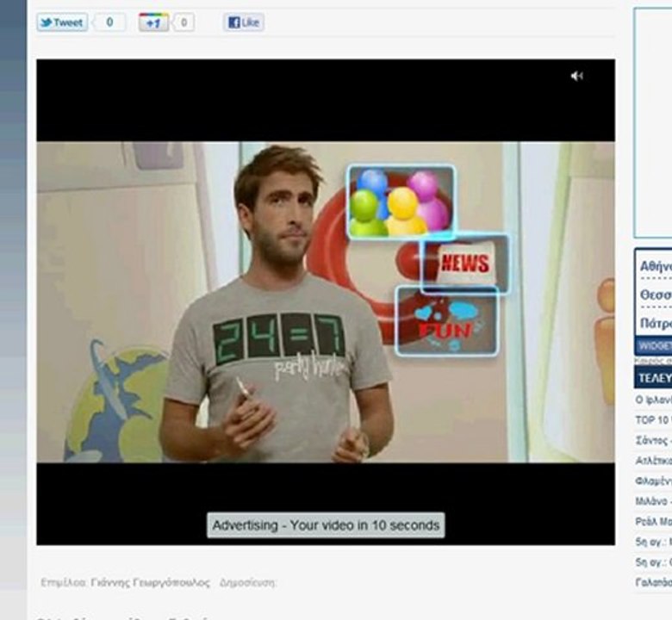The height and width of the screenshot is (620, 672).
Task: Open the 'ΤΕΛΕΥ…' latest news tab
Action: (x=653, y=378)
